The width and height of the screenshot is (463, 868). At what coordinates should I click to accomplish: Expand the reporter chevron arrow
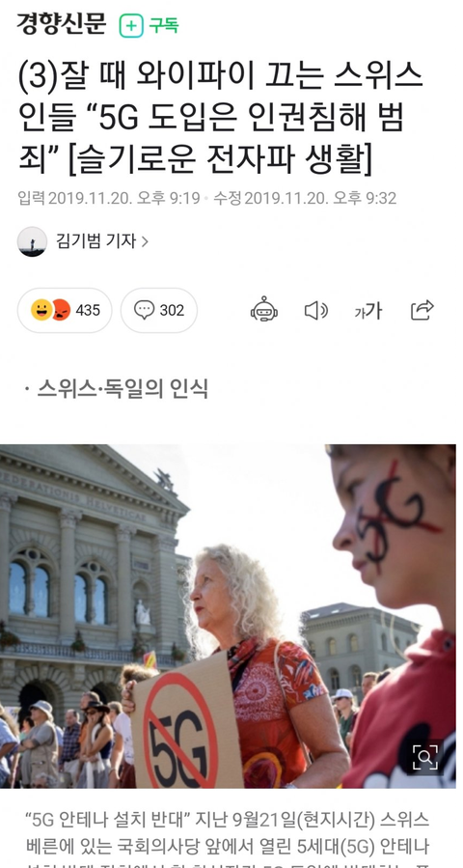tap(145, 241)
